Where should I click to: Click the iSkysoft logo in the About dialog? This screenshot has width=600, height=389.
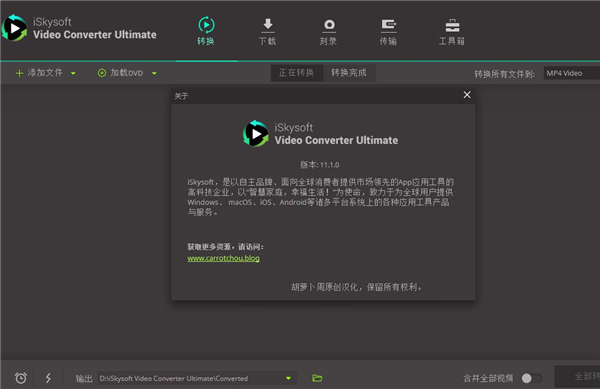256,133
